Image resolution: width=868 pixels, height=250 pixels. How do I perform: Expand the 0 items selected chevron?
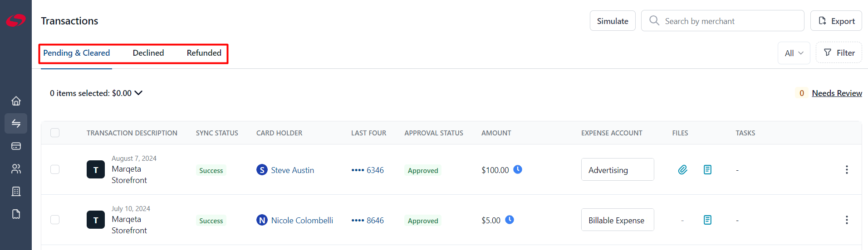coord(138,93)
